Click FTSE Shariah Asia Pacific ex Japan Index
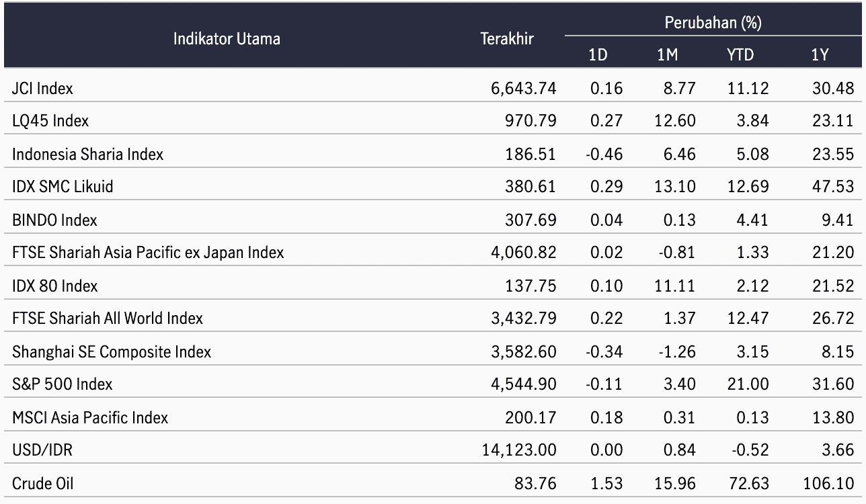Image resolution: width=866 pixels, height=504 pixels. (x=148, y=253)
